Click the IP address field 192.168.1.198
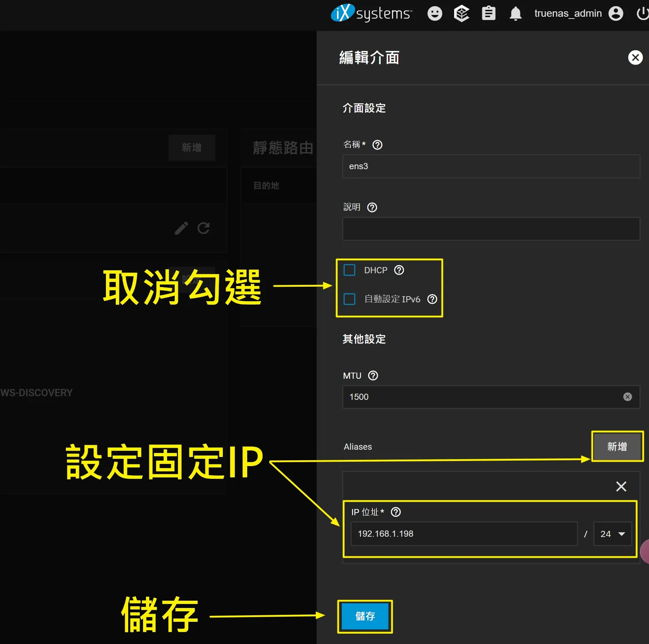The height and width of the screenshot is (644, 649). pos(464,534)
